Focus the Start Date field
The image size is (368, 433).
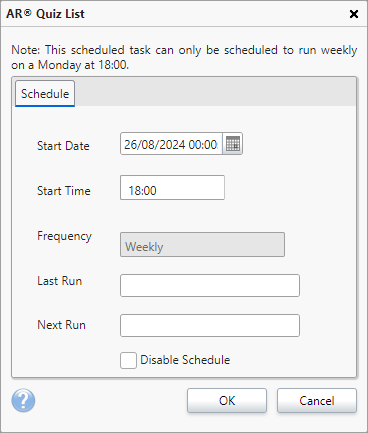point(171,144)
